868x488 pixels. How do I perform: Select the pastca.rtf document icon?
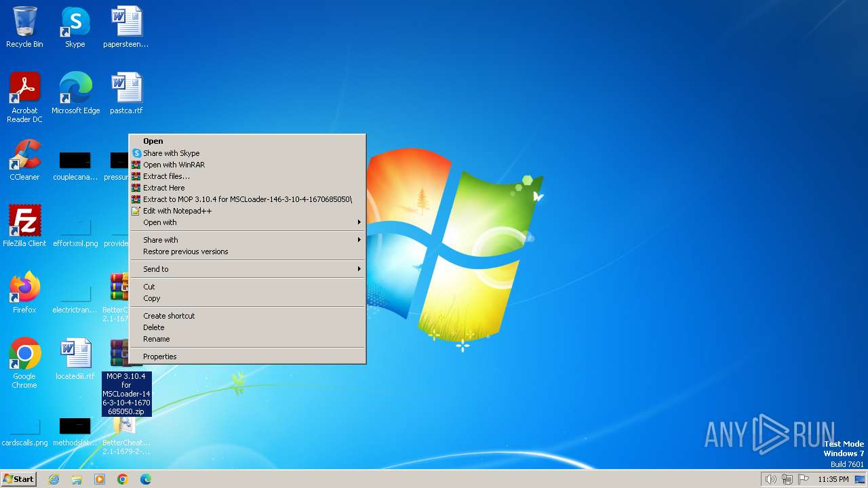click(x=126, y=93)
